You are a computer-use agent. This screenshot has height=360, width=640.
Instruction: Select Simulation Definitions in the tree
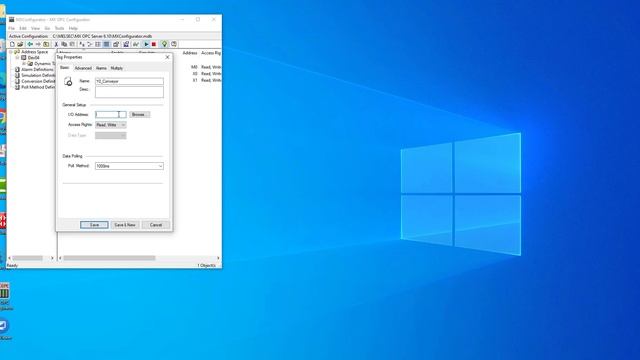coord(38,76)
